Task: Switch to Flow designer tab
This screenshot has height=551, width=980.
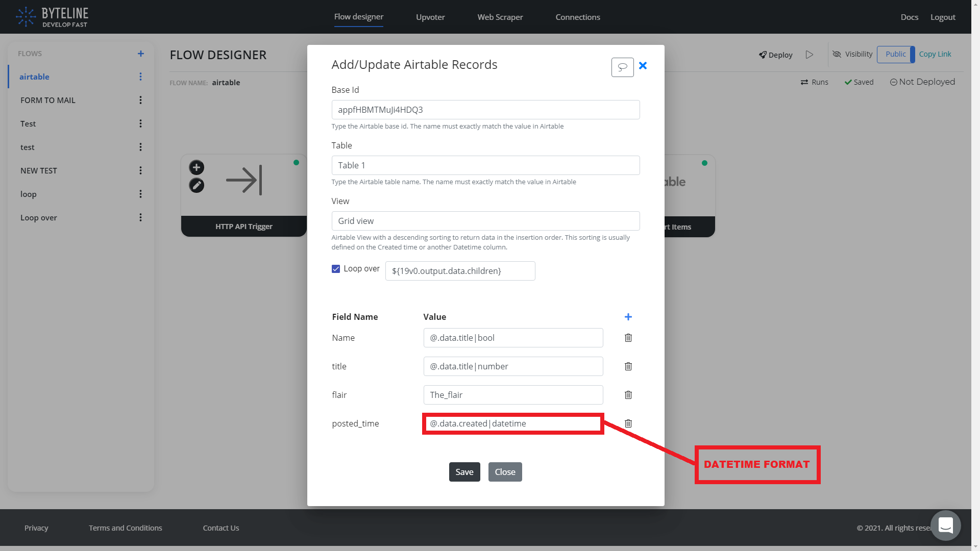Action: [359, 17]
